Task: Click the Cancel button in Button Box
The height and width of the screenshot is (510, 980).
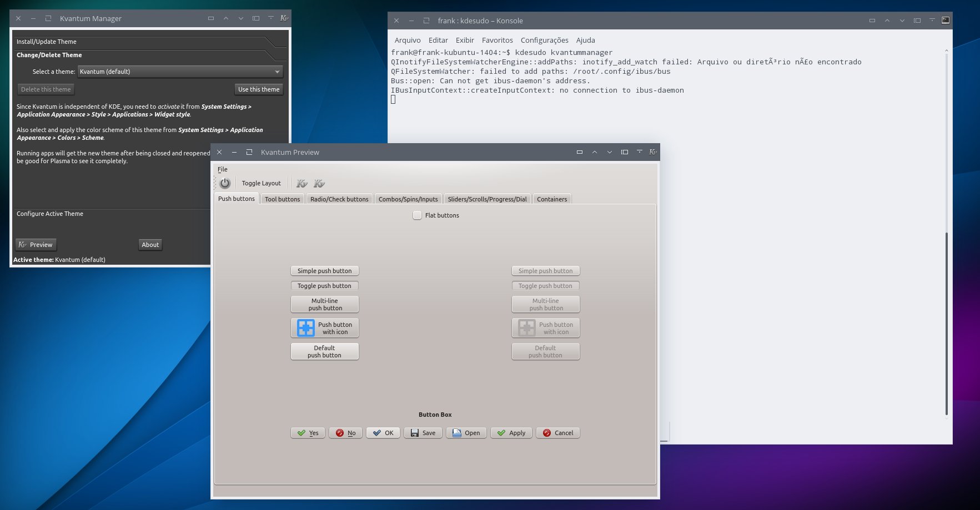Action: [x=558, y=433]
